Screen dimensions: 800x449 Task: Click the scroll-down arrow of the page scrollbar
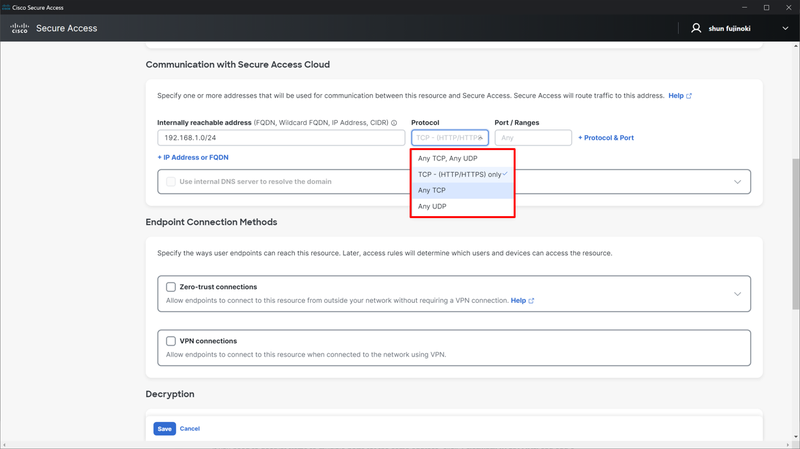795,437
